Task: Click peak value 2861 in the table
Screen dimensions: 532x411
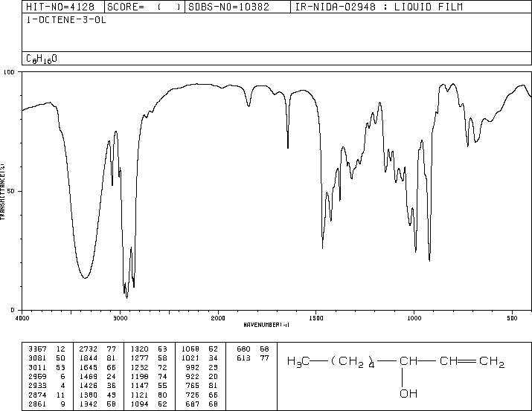Action: coord(37,404)
